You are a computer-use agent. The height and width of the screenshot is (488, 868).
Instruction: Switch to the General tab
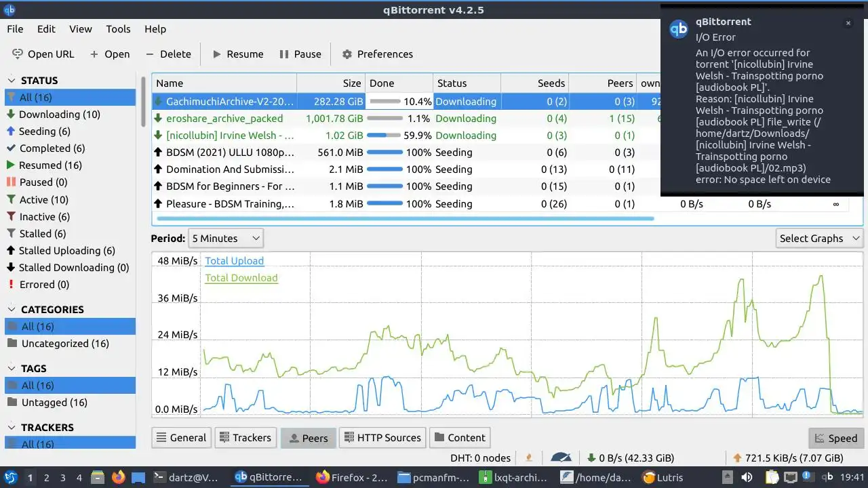pos(181,438)
